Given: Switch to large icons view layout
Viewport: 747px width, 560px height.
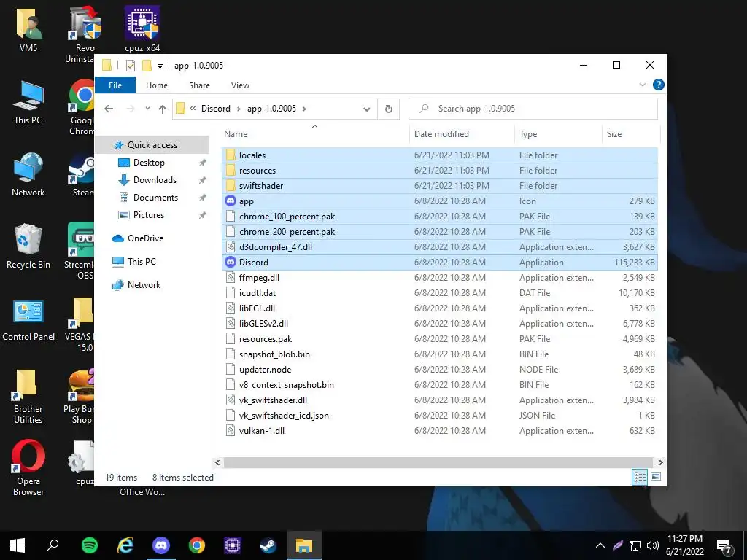Looking at the screenshot, I should pyautogui.click(x=656, y=477).
